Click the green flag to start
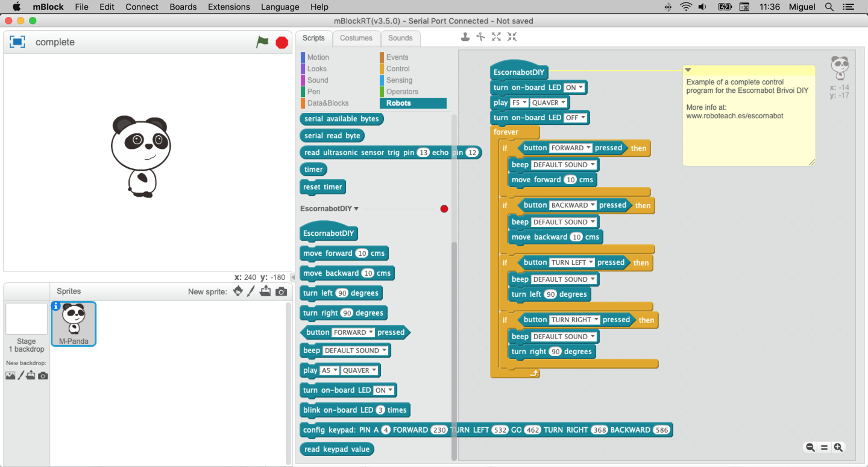868x467 pixels. [262, 42]
